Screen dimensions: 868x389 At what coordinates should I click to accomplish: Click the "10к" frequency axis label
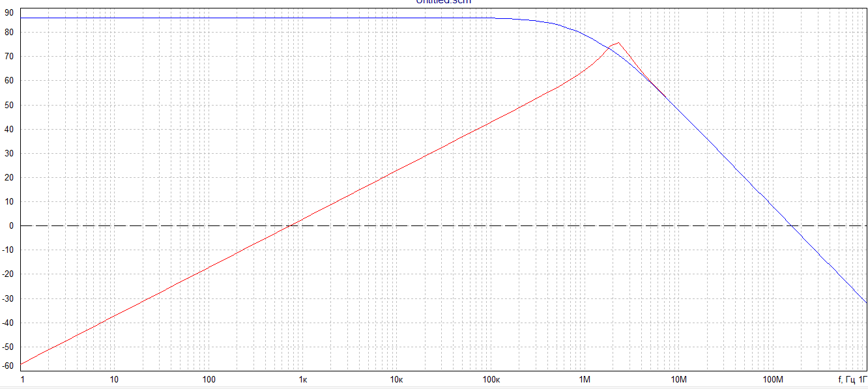point(396,379)
